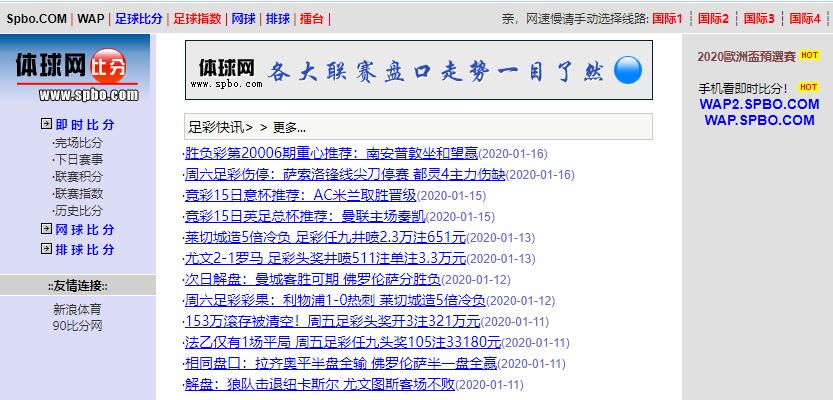Open 即时比分 in the sidebar

point(85,125)
